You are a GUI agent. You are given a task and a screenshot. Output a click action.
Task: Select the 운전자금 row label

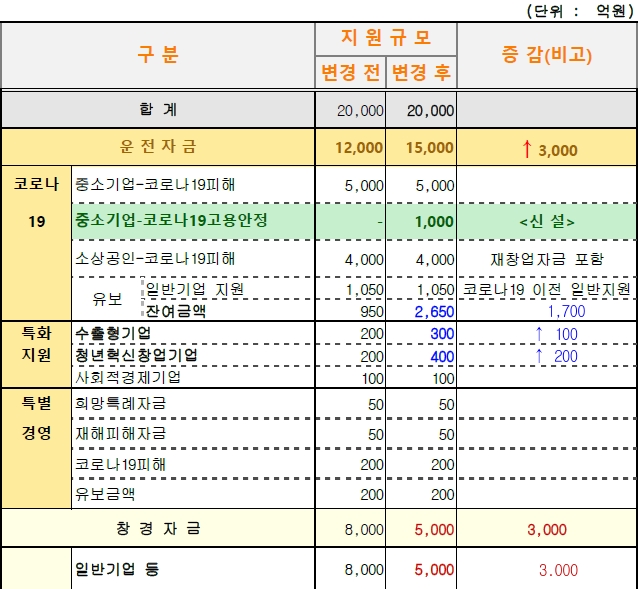(x=158, y=147)
